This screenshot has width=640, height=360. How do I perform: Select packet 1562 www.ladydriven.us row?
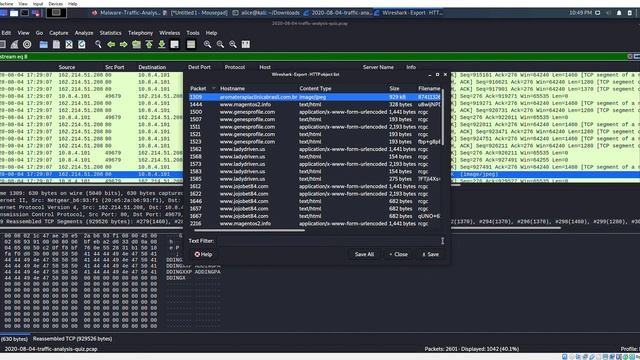[315, 149]
